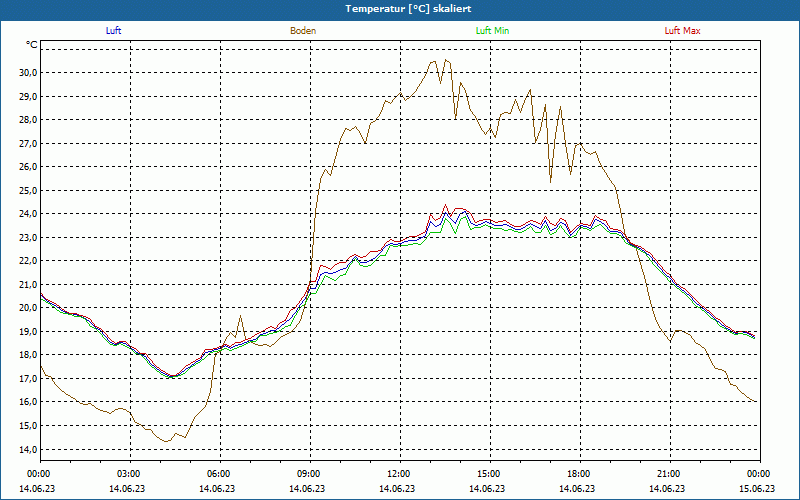Click the 23,0 y-axis value

tap(29, 237)
